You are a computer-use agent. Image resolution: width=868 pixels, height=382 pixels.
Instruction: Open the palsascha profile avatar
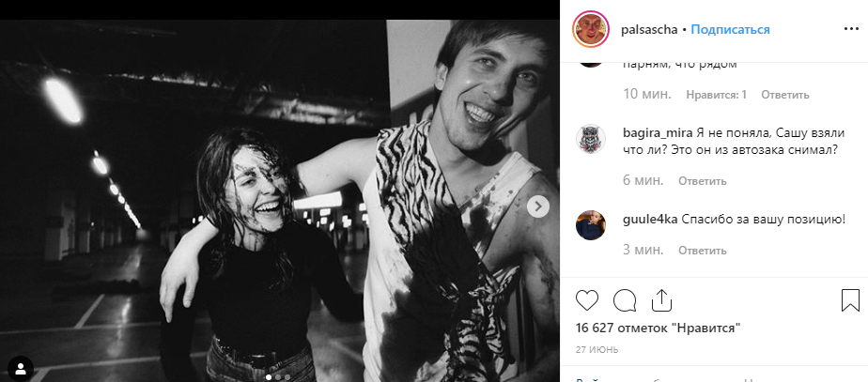point(592,29)
